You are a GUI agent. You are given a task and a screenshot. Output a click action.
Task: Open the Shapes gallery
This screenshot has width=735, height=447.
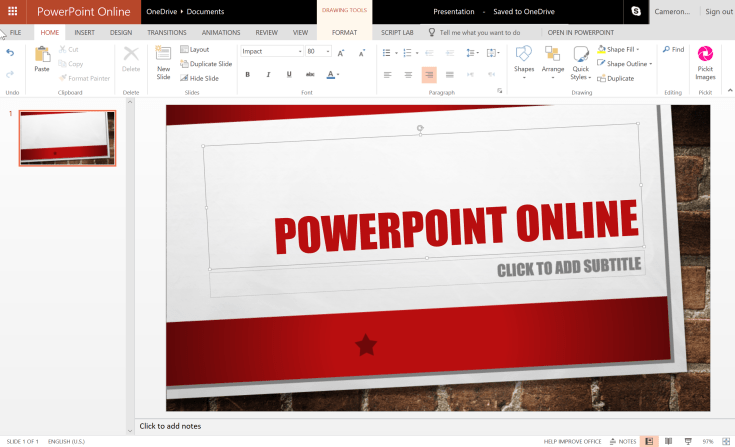click(x=523, y=61)
